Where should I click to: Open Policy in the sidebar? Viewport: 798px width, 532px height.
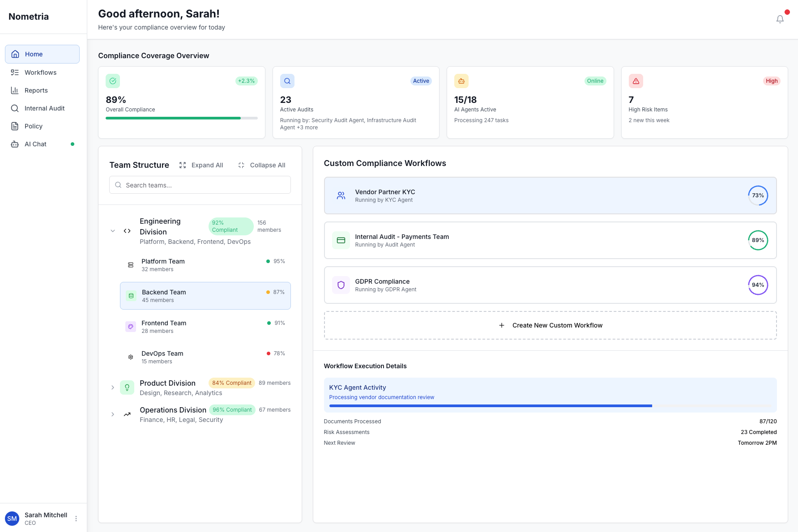[43, 126]
